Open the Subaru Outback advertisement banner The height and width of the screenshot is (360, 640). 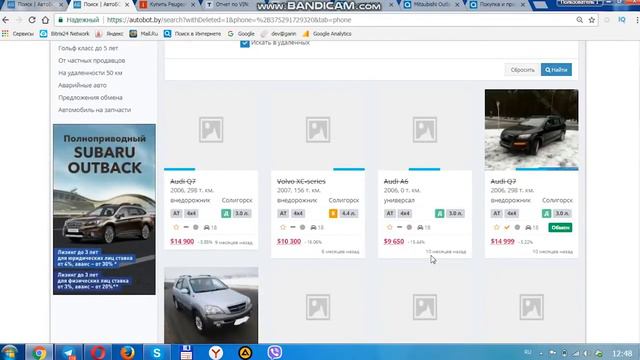coord(104,209)
